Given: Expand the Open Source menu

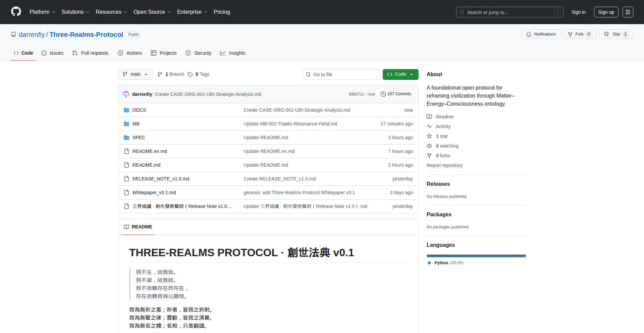Looking at the screenshot, I should [x=152, y=12].
